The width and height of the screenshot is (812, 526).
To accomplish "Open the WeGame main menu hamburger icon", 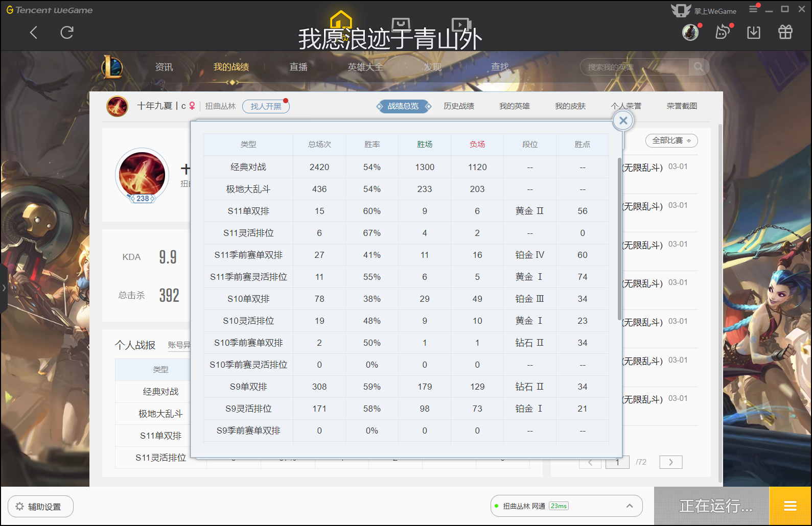I will [753, 9].
